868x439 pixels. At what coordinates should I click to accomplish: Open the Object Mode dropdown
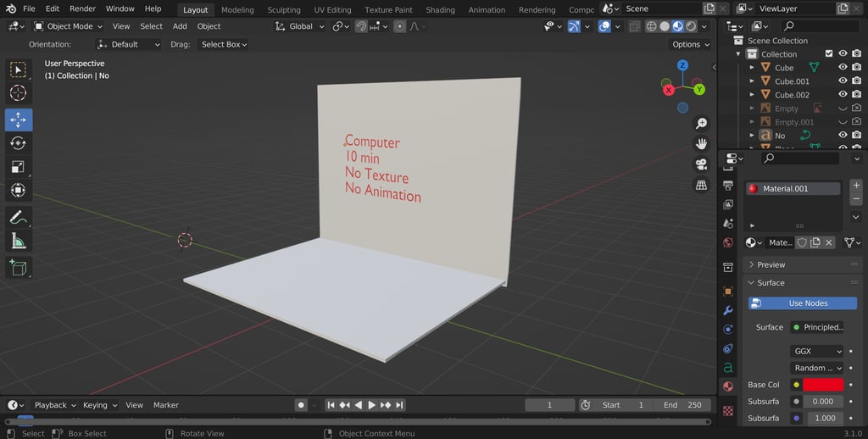68,26
